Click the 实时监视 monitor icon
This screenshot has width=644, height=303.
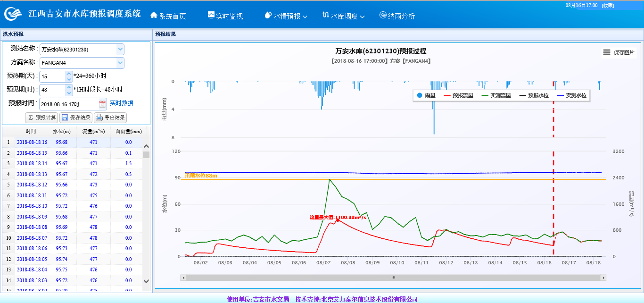click(x=211, y=15)
